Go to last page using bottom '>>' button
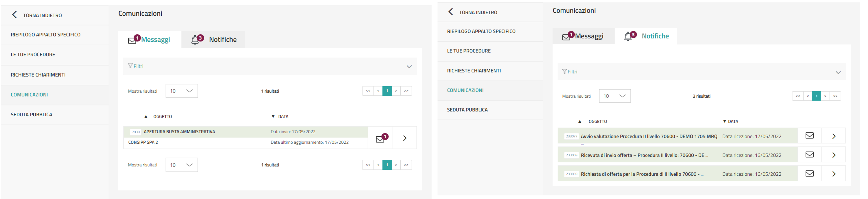Image resolution: width=868 pixels, height=199 pixels. coord(406,165)
